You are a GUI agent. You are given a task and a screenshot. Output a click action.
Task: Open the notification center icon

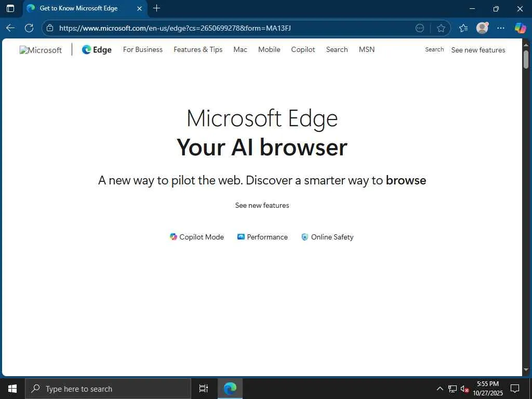coord(515,389)
